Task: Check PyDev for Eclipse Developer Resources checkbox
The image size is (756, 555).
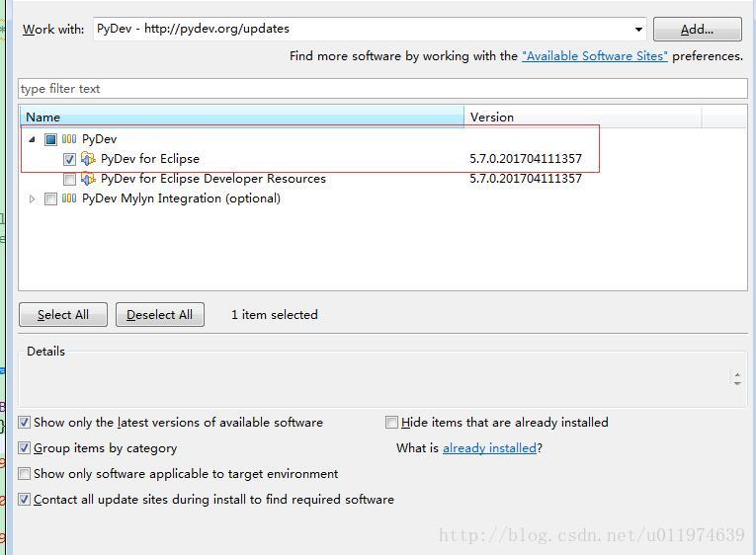Action: [x=69, y=179]
